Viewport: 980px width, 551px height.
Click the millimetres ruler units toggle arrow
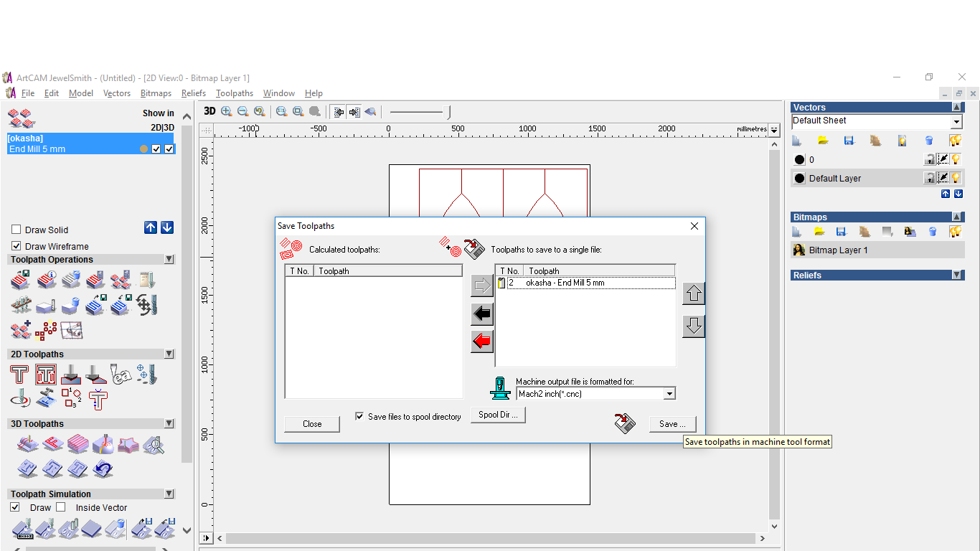pos(774,130)
